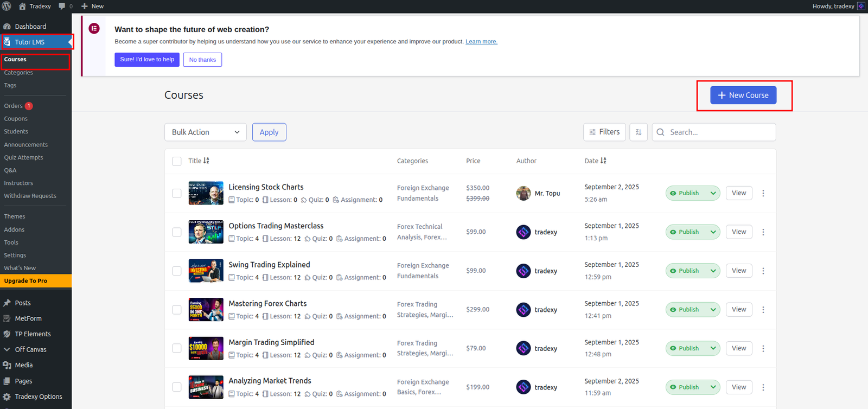Open three-dot menu for Options Trading Masterclass
The image size is (868, 409).
click(763, 232)
